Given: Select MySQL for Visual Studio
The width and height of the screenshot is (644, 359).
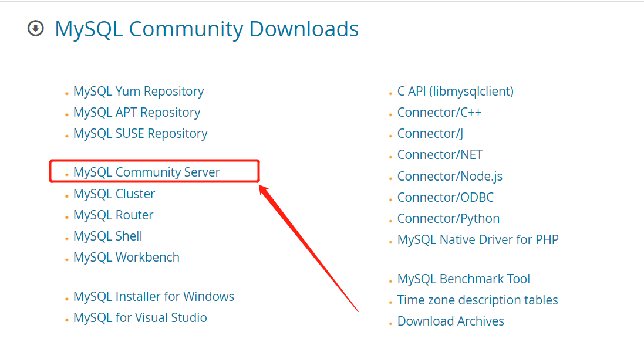Looking at the screenshot, I should (140, 318).
